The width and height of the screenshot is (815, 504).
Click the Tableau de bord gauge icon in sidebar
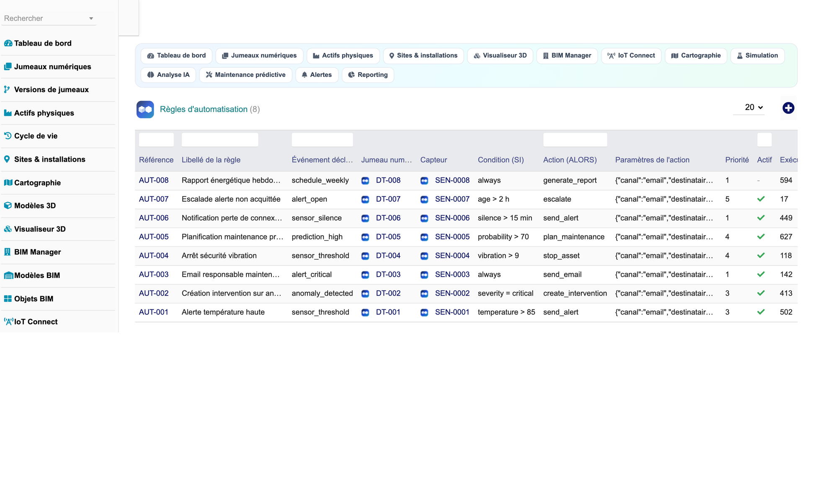(8, 43)
